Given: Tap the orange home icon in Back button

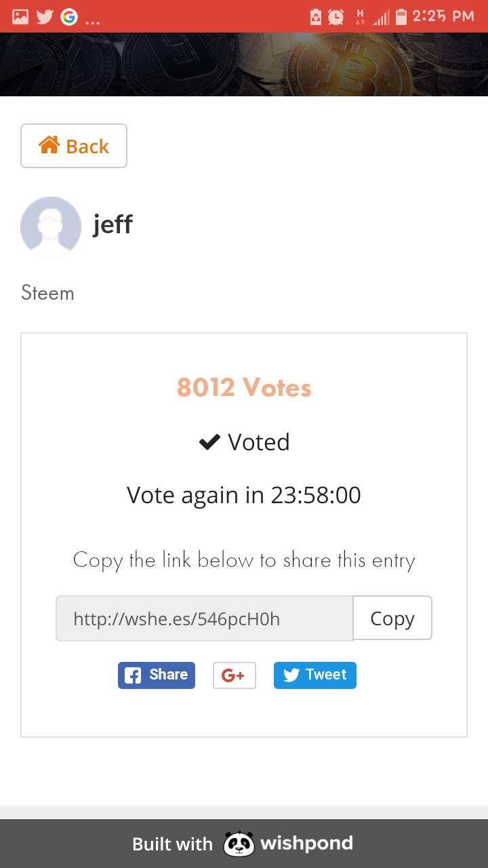Looking at the screenshot, I should (49, 145).
